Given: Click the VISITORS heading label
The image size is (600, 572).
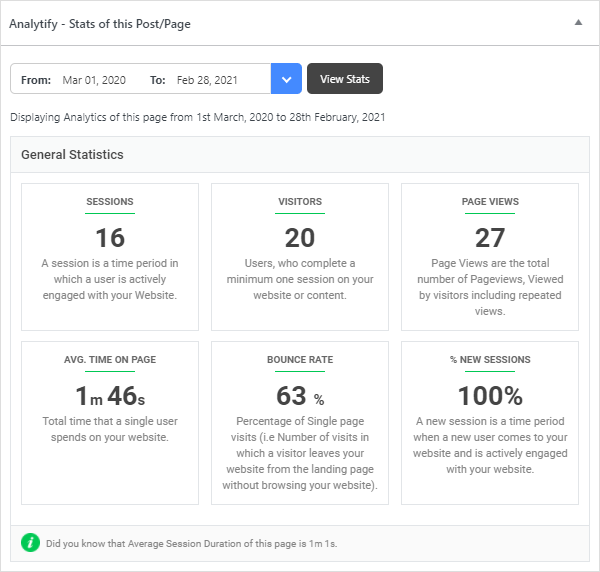Looking at the screenshot, I should click(x=300, y=201).
